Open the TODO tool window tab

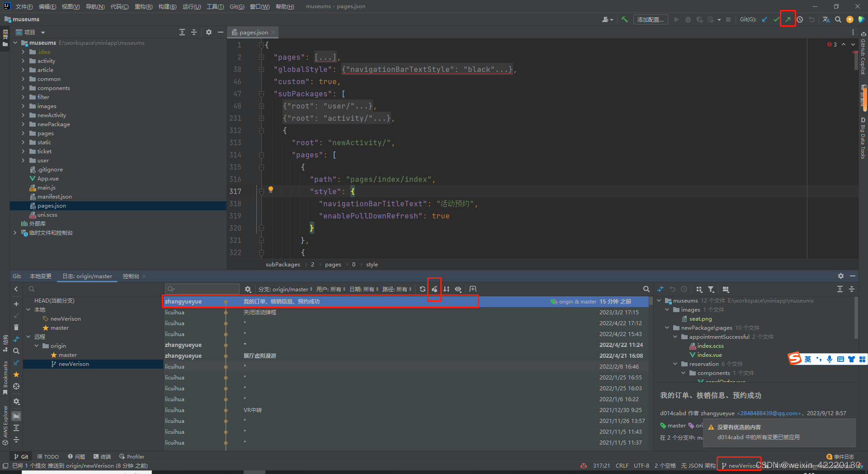click(x=48, y=456)
